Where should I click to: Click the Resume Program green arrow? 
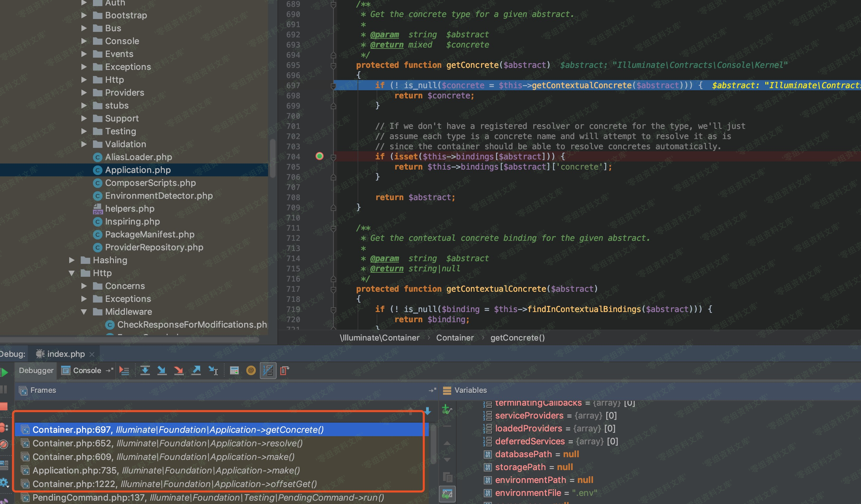[4, 372]
